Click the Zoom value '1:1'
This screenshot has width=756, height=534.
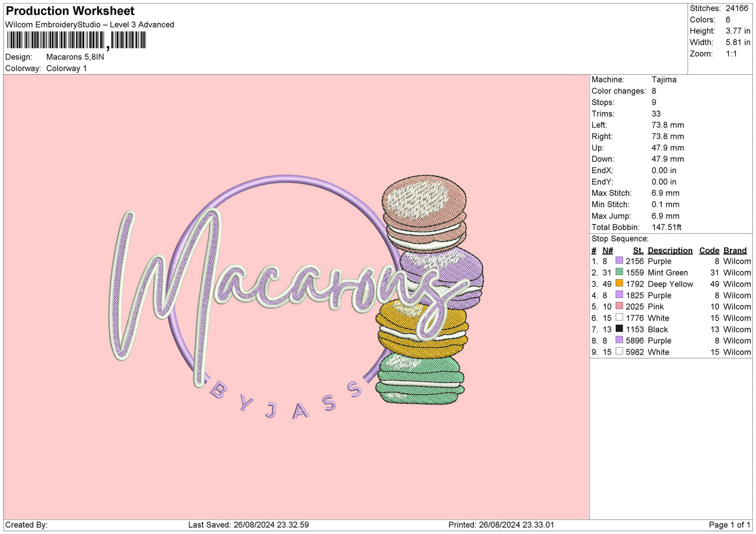click(731, 54)
